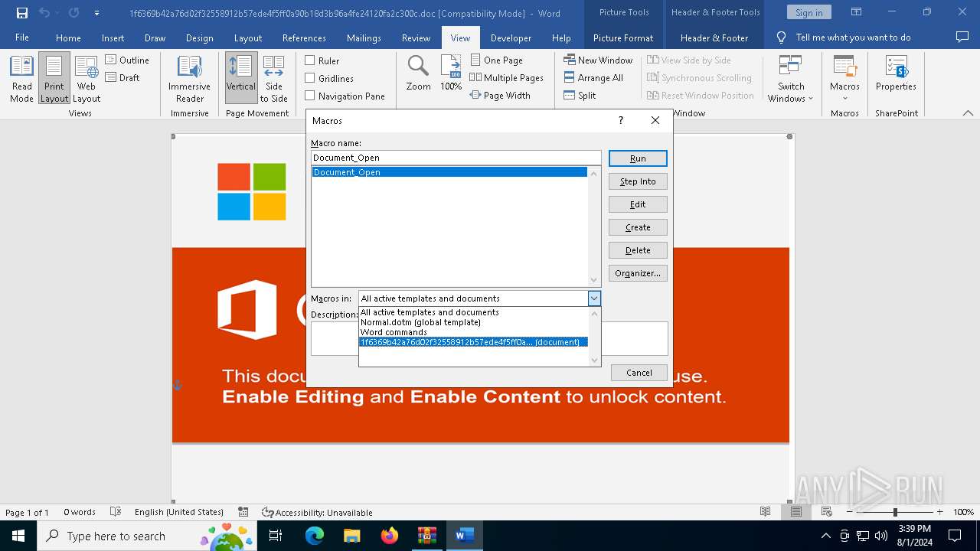980x551 pixels.
Task: Open the Customize Quick Access Toolbar dropdown
Action: 96,13
